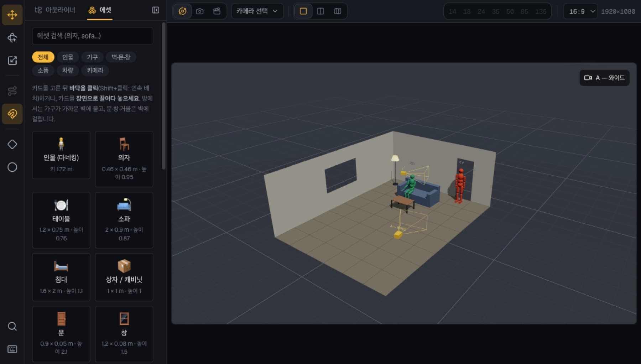Select the 85 focal length preset

[525, 11]
